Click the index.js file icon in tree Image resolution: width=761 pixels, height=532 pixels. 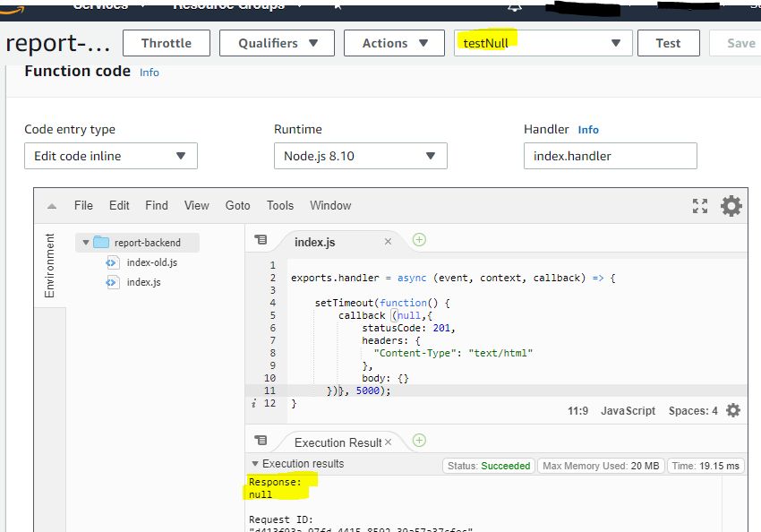(112, 282)
